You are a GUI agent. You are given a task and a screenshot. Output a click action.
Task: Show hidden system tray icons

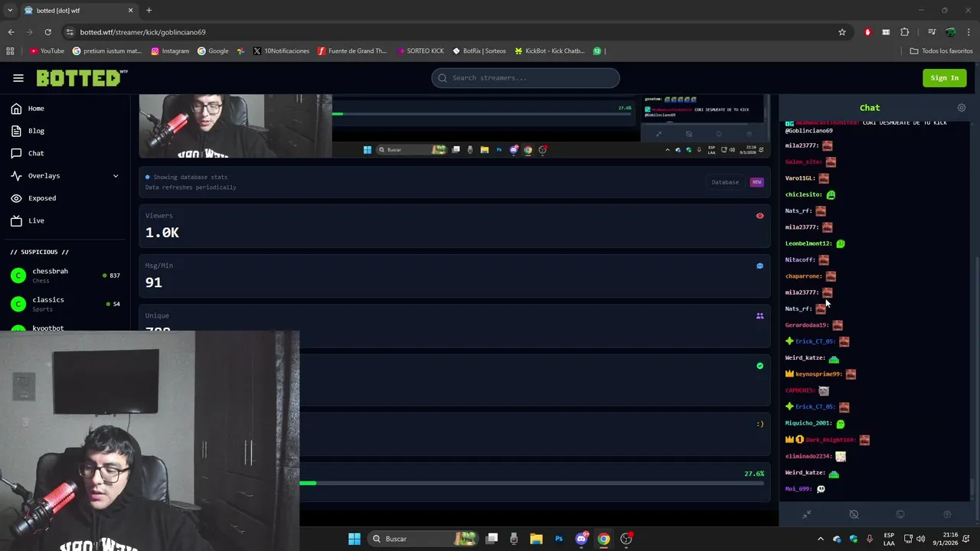click(x=821, y=539)
